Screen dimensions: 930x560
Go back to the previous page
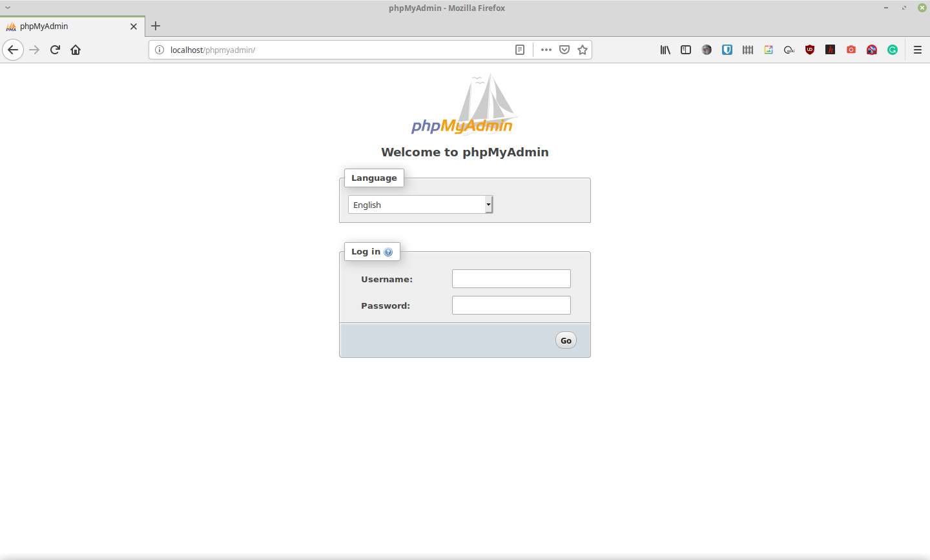click(x=13, y=50)
